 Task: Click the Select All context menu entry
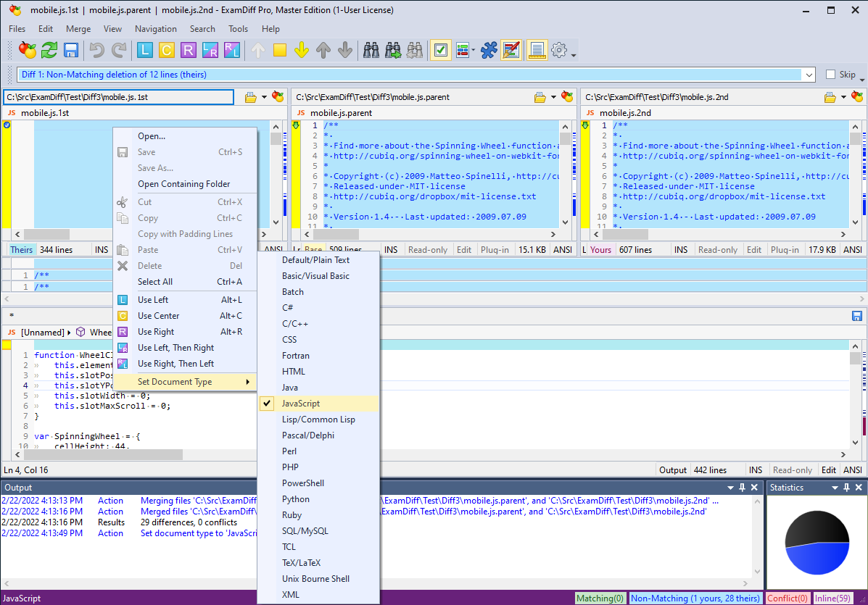point(185,282)
